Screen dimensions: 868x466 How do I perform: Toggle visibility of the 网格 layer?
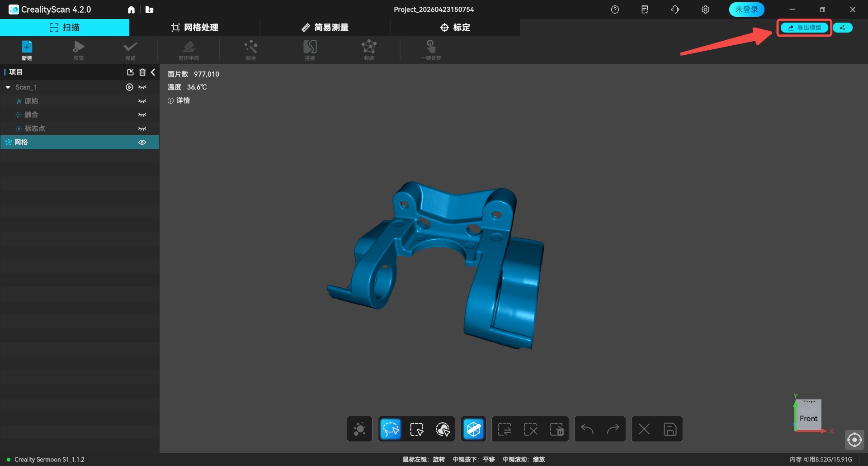pyautogui.click(x=142, y=142)
